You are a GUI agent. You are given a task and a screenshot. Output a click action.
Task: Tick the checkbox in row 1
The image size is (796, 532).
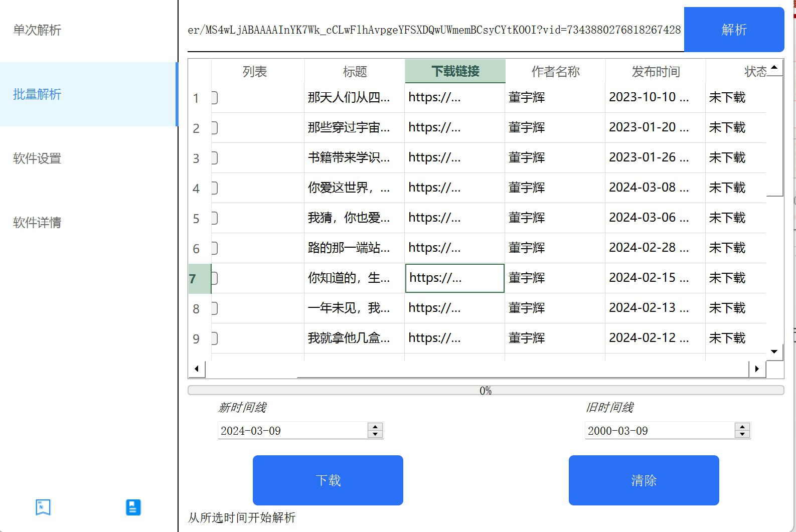pos(215,98)
